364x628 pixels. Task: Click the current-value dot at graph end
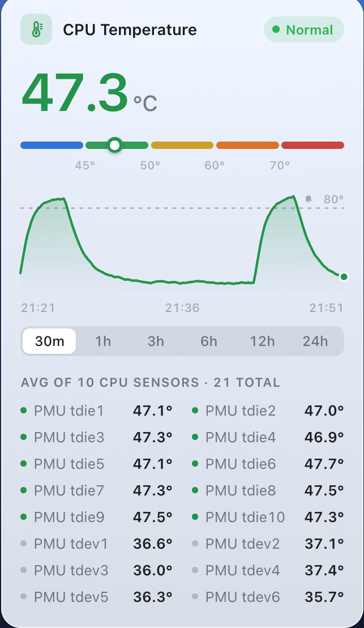344,277
